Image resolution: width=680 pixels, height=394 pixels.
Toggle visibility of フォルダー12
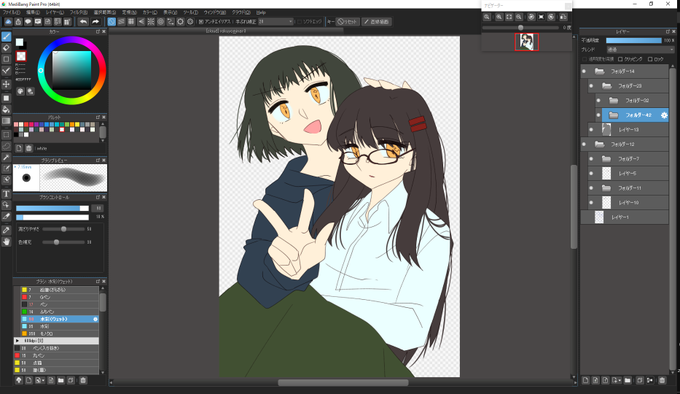point(584,144)
